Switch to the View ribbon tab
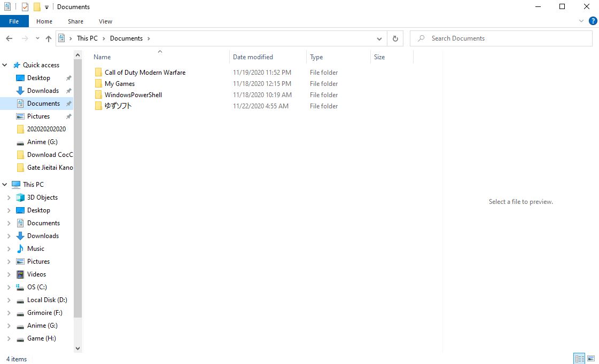599x364 pixels. pyautogui.click(x=105, y=21)
